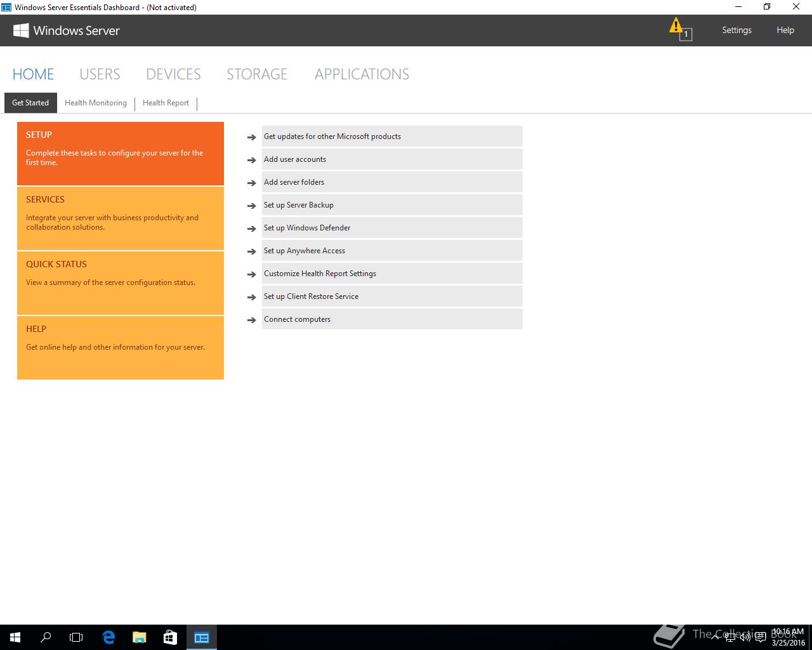
Task: Select the SERVICES category tile
Action: [121, 218]
